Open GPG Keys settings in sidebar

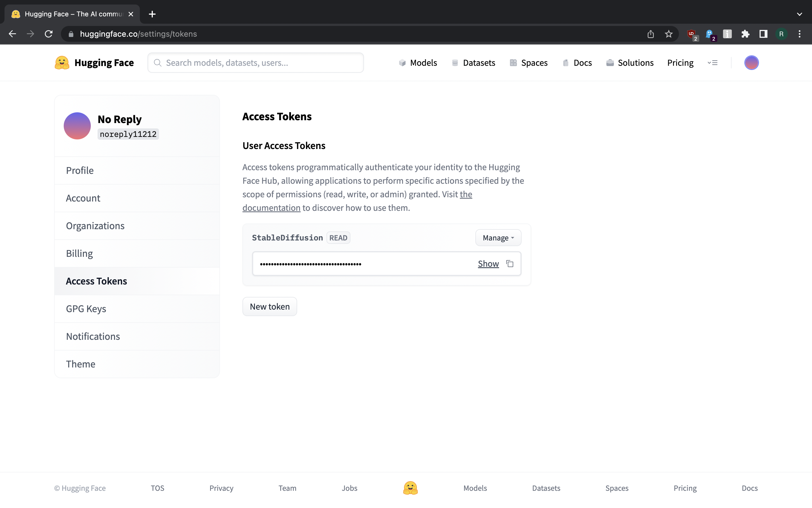point(137,309)
